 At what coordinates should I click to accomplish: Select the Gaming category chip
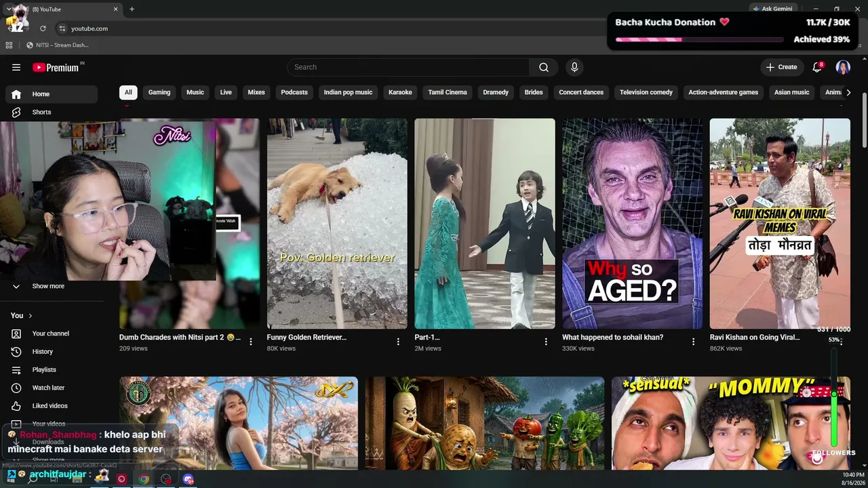tap(159, 92)
